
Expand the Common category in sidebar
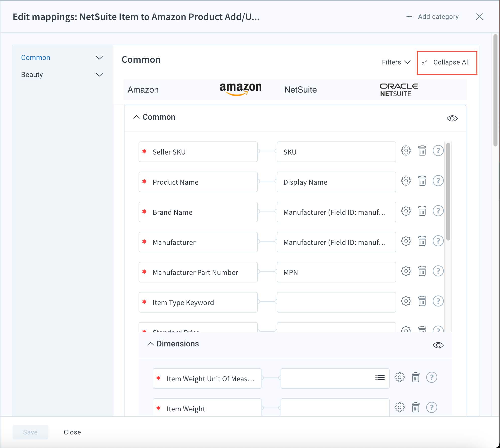[99, 58]
